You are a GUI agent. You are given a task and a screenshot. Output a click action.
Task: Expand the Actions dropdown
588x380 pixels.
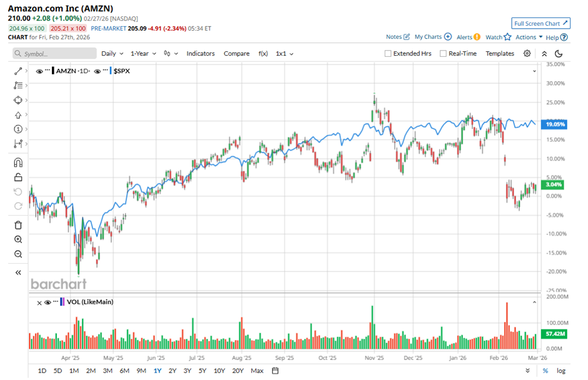click(529, 37)
